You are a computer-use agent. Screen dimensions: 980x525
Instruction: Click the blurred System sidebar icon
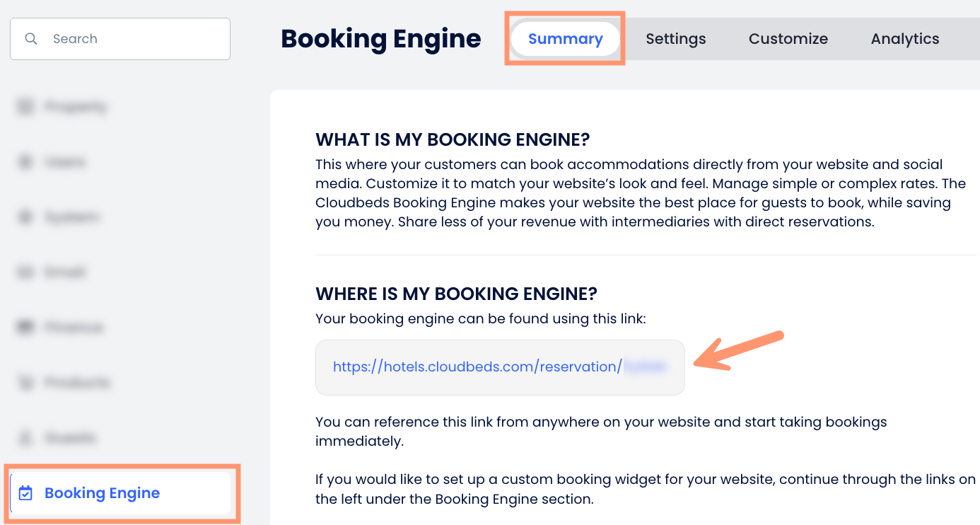25,217
